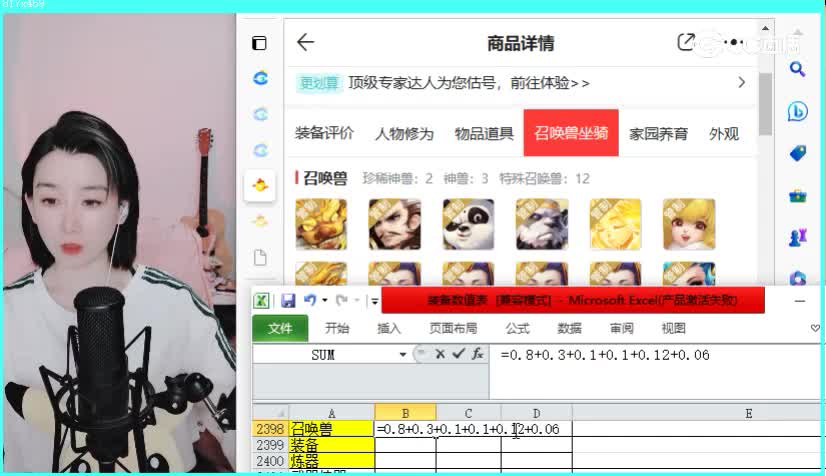826x476 pixels.
Task: Save the Excel workbook
Action: [x=288, y=301]
